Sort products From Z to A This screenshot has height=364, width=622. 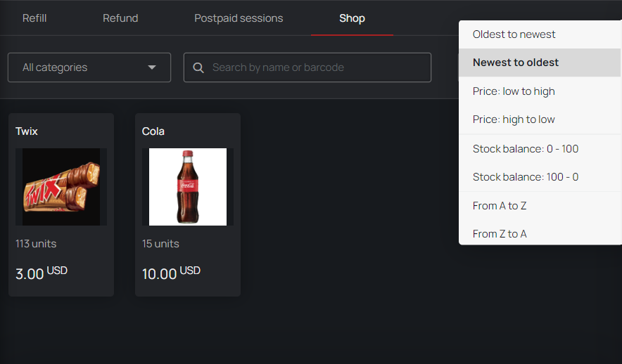coord(540,234)
